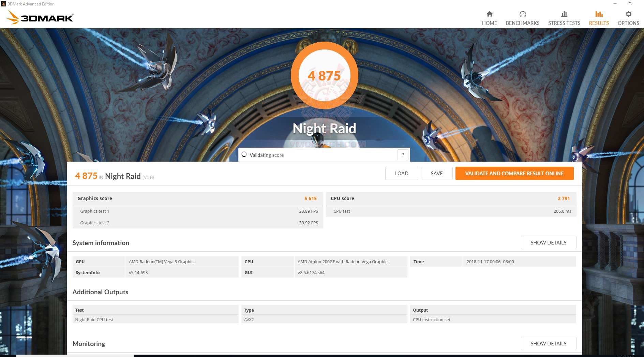Click the GUI version v2.6.6174 s64
This screenshot has width=644, height=357.
tap(311, 272)
